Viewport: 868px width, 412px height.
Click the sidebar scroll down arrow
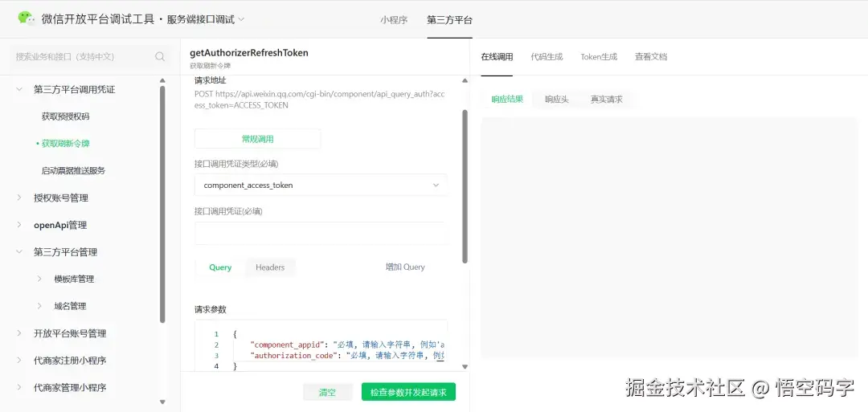[x=162, y=402]
